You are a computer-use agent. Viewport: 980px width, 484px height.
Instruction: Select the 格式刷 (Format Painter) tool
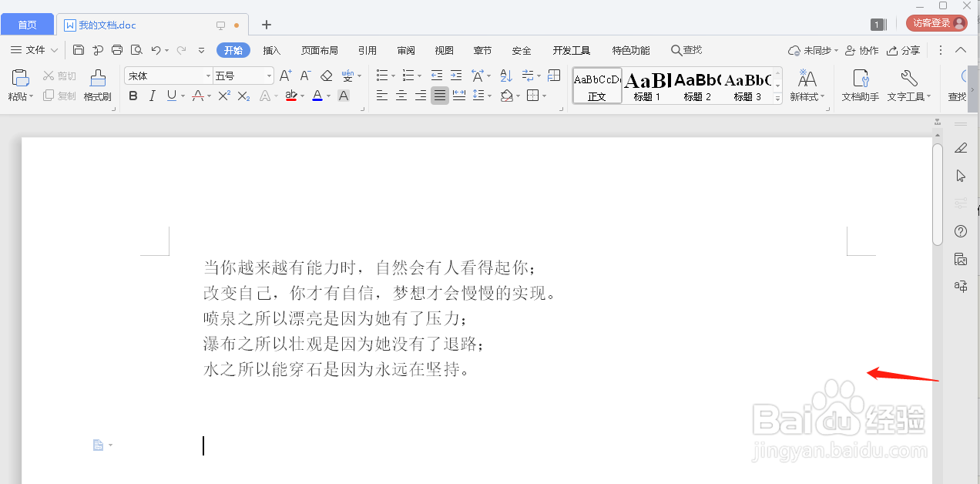[x=97, y=85]
